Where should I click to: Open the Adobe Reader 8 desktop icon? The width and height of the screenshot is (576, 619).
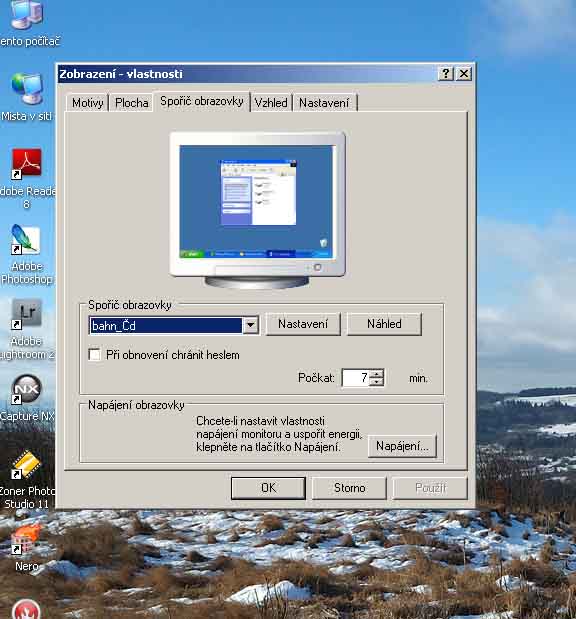(x=26, y=164)
